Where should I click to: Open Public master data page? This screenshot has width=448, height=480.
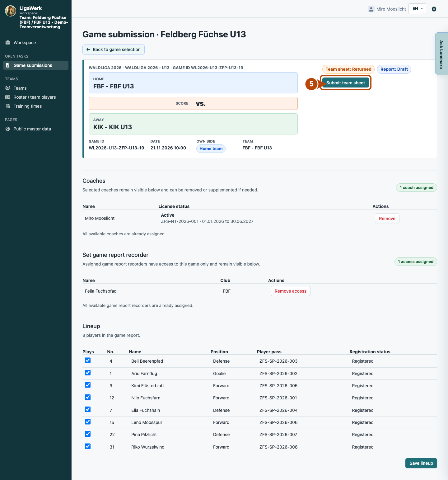(36, 129)
